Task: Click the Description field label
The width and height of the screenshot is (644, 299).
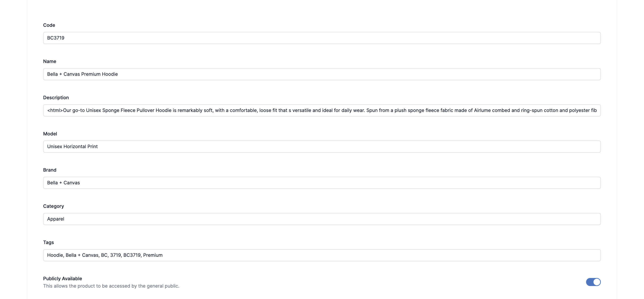Action: tap(56, 98)
